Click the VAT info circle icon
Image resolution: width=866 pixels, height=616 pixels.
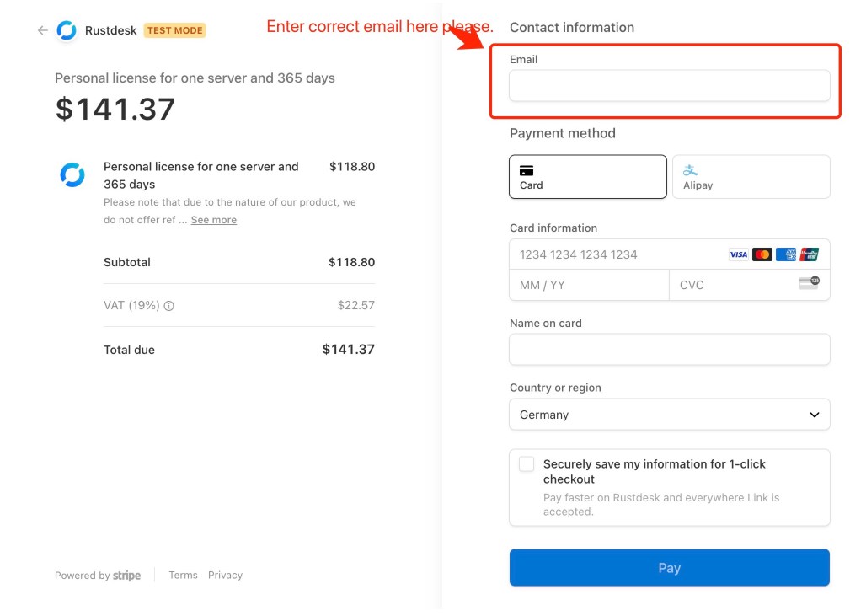pyautogui.click(x=168, y=306)
